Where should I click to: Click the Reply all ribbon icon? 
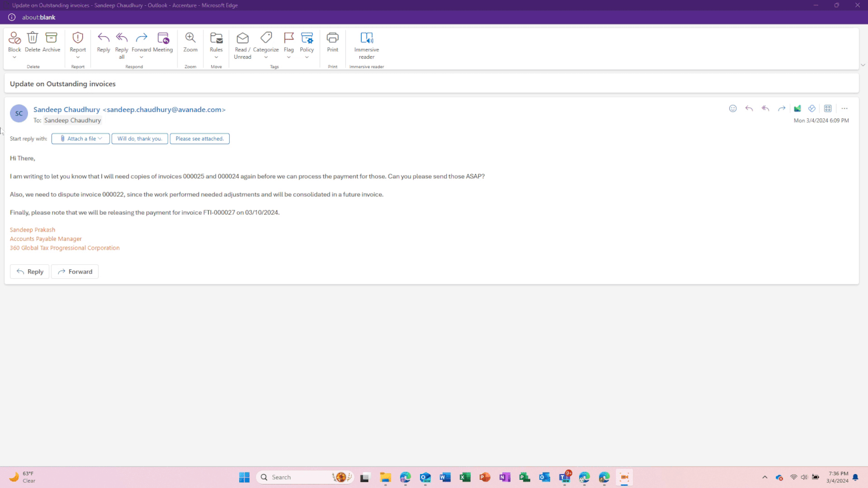coord(121,38)
